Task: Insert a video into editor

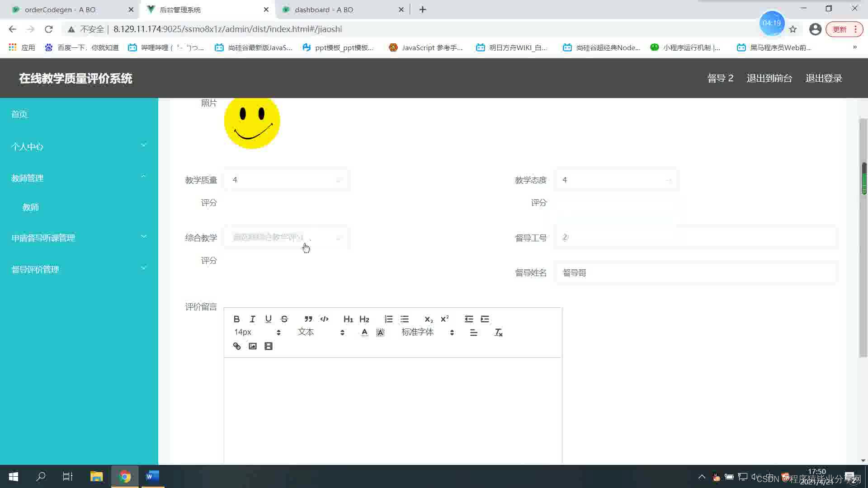Action: click(x=269, y=346)
